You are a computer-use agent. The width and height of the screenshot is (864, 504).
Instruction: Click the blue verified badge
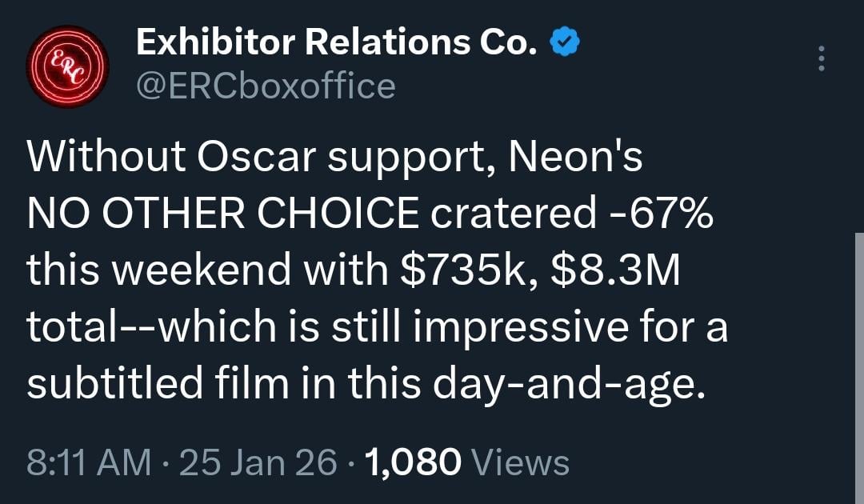[x=565, y=42]
